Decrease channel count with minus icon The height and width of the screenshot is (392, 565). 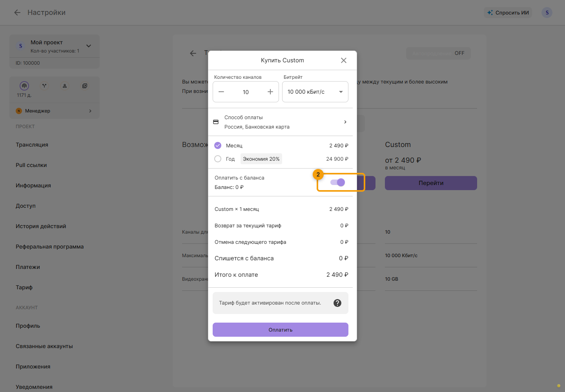pyautogui.click(x=221, y=92)
